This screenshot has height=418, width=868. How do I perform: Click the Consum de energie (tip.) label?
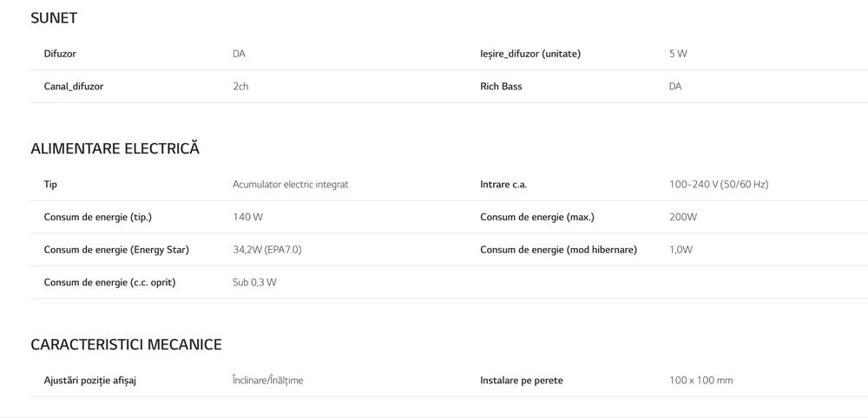pyautogui.click(x=103, y=217)
